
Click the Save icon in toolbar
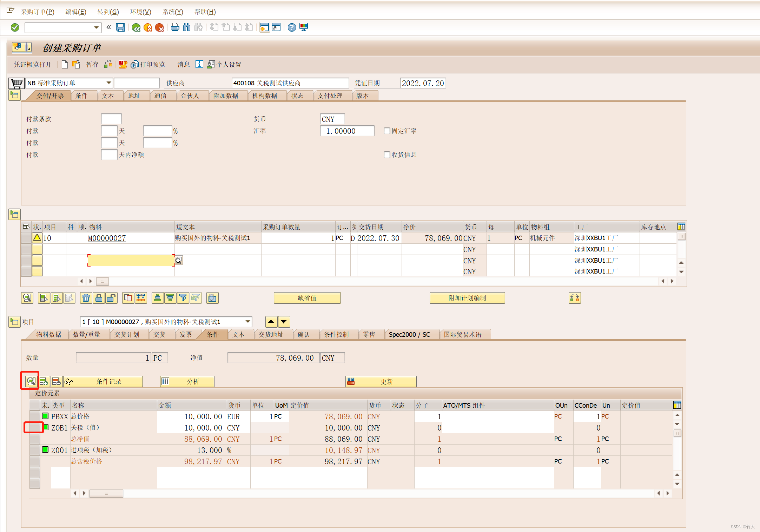tap(120, 27)
